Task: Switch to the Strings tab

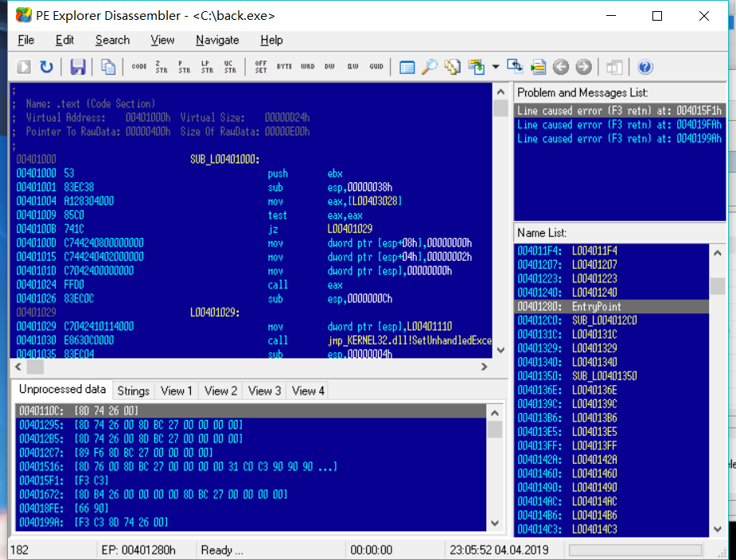Action: pos(134,391)
